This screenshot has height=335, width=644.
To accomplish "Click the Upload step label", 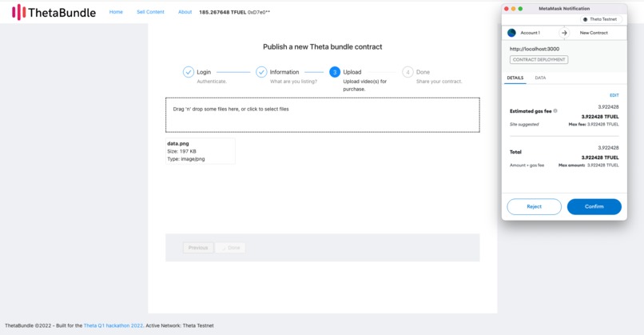I will (352, 72).
